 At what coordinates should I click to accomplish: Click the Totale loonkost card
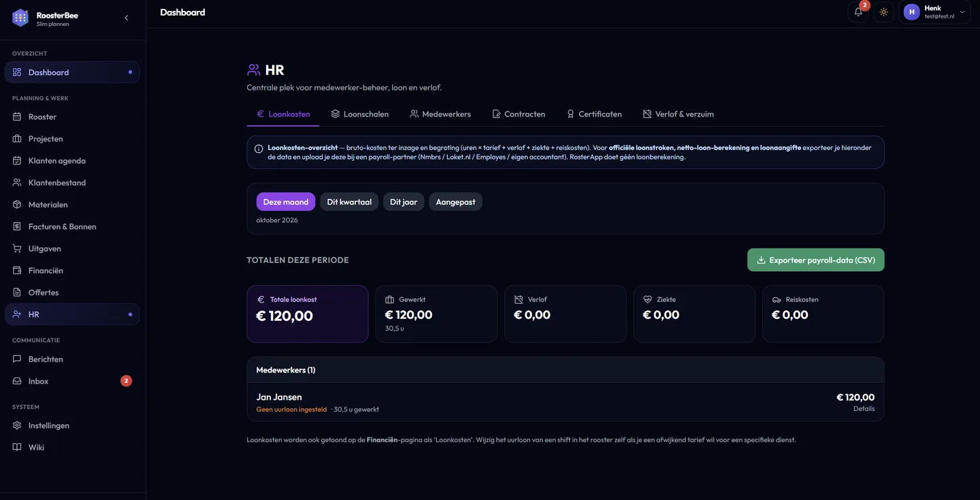pos(308,313)
